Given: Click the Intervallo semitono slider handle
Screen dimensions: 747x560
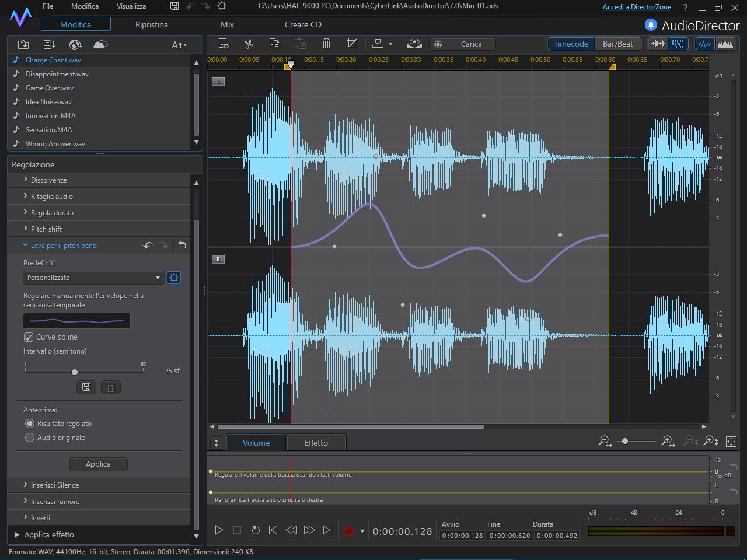Looking at the screenshot, I should pyautogui.click(x=75, y=372).
